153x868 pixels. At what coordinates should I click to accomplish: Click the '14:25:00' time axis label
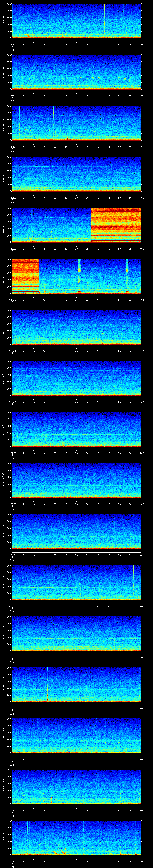(x=12, y=606)
